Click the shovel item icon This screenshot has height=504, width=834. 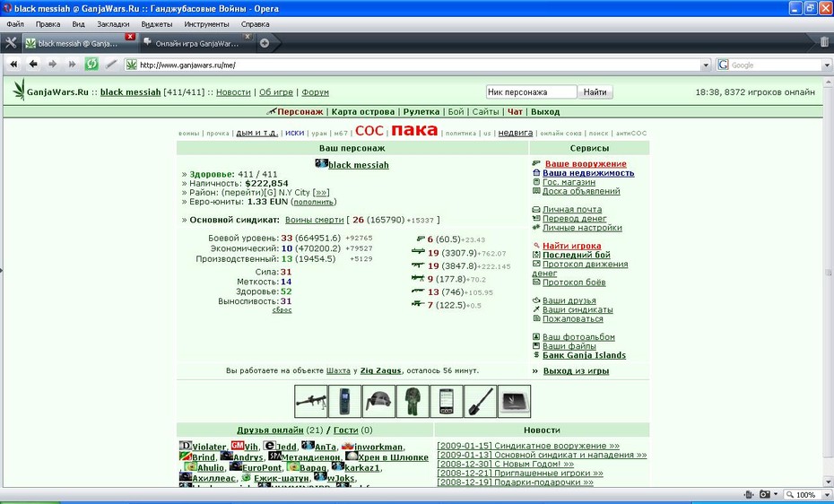481,402
